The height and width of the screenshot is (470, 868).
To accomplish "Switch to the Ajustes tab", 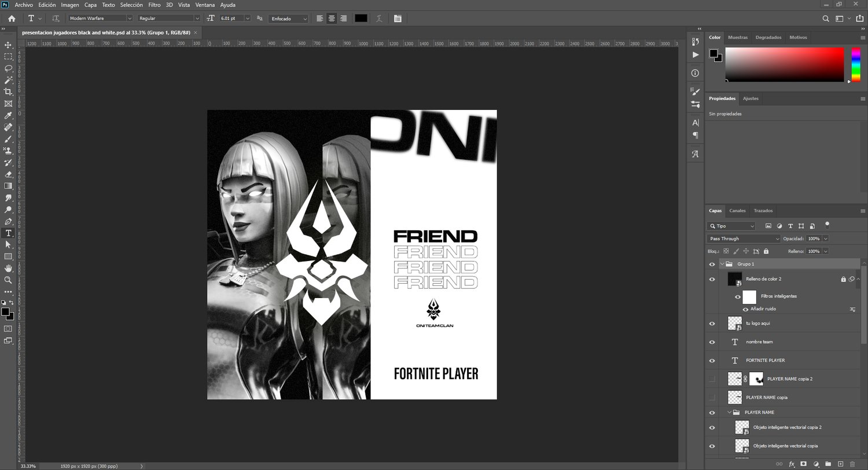I will [x=751, y=98].
